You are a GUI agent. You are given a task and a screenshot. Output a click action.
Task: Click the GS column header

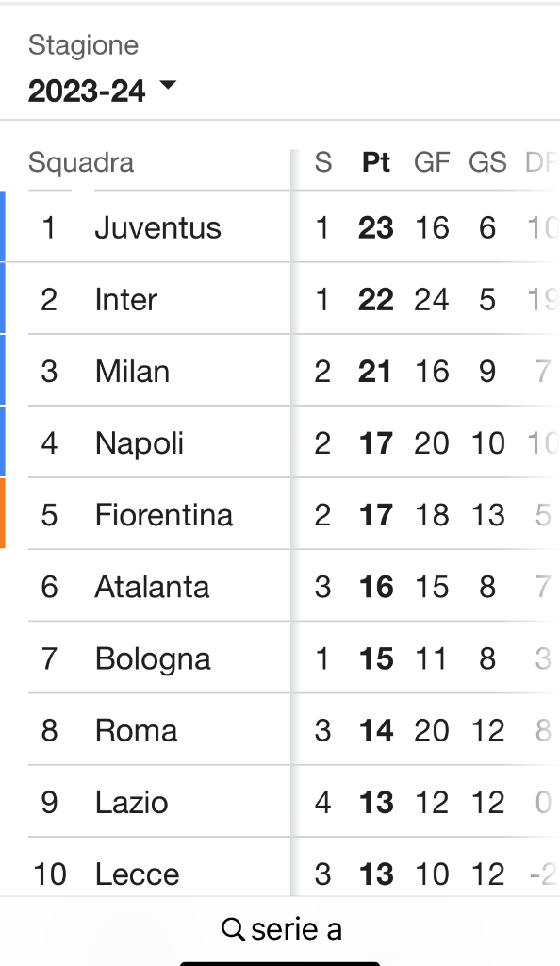[x=487, y=162]
